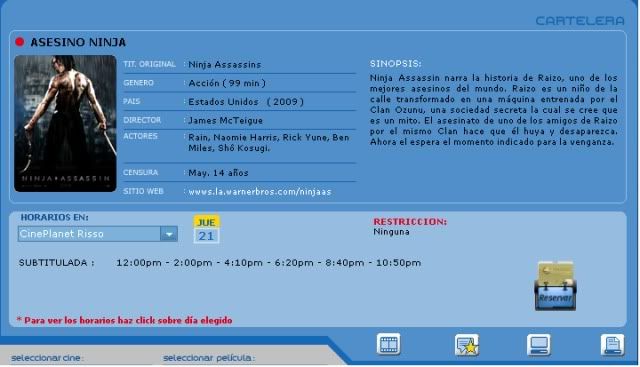Click the yellow JUE day label
Screen dimensions: 640x367
(x=206, y=222)
